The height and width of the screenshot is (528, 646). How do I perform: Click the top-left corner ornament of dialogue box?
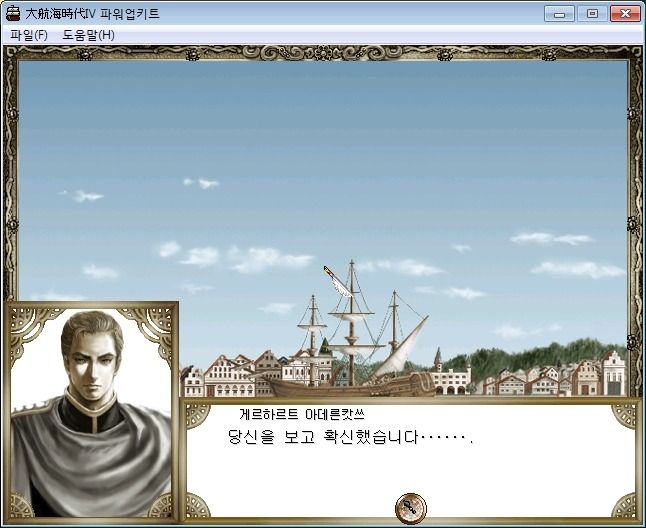point(197,416)
